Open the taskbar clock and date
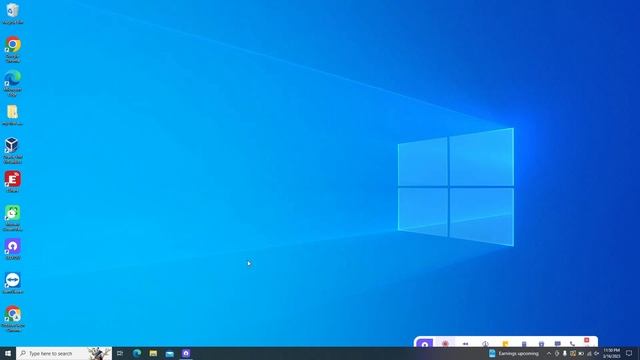This screenshot has width=640, height=360. click(x=611, y=353)
